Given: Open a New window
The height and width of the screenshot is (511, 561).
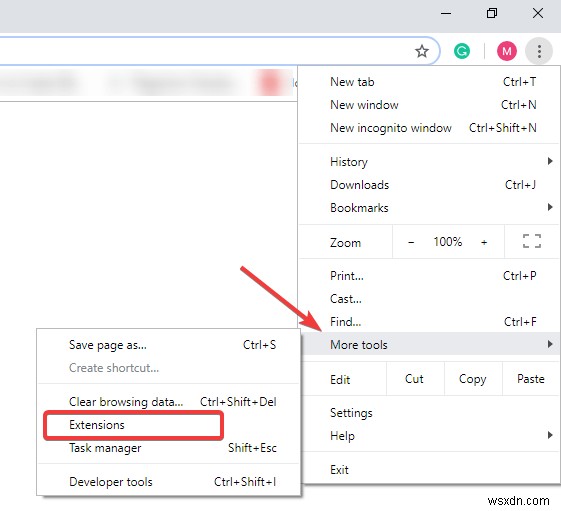Looking at the screenshot, I should (x=429, y=105).
